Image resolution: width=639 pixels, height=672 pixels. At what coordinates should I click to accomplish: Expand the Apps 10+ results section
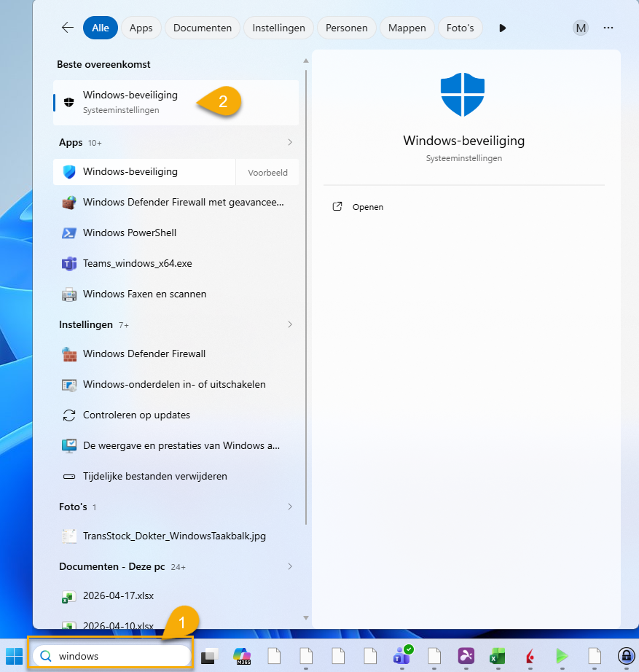(x=290, y=142)
